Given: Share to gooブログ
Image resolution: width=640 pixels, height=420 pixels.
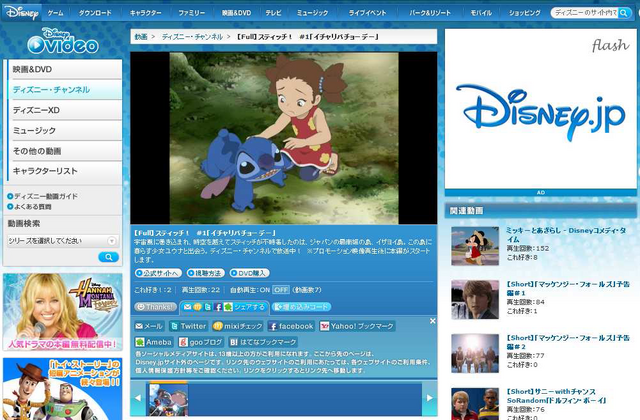Looking at the screenshot, I should 201,342.
